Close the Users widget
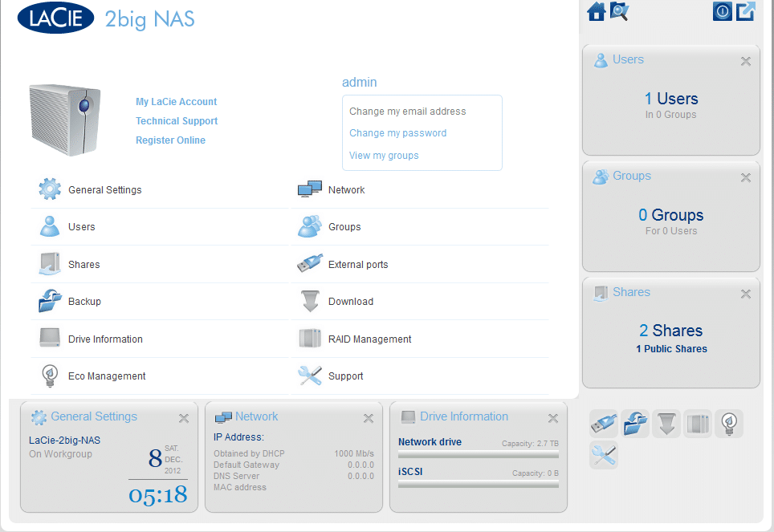Image resolution: width=774 pixels, height=532 pixels. [x=745, y=61]
